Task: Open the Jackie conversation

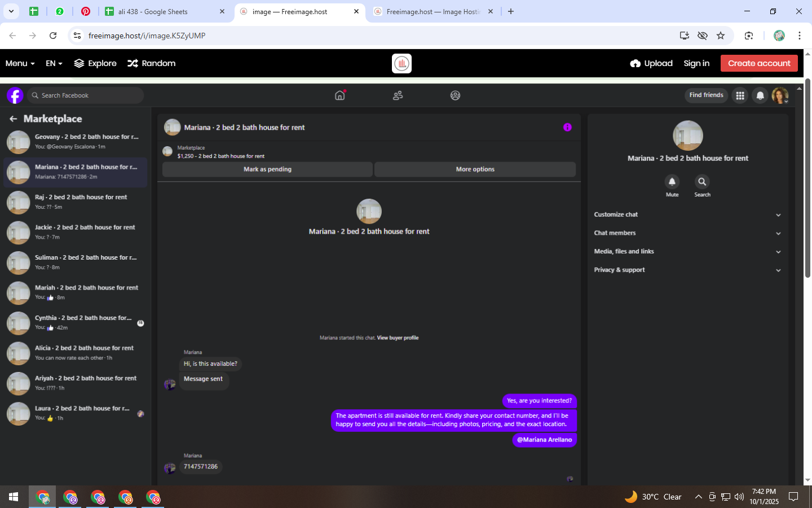Action: click(76, 232)
